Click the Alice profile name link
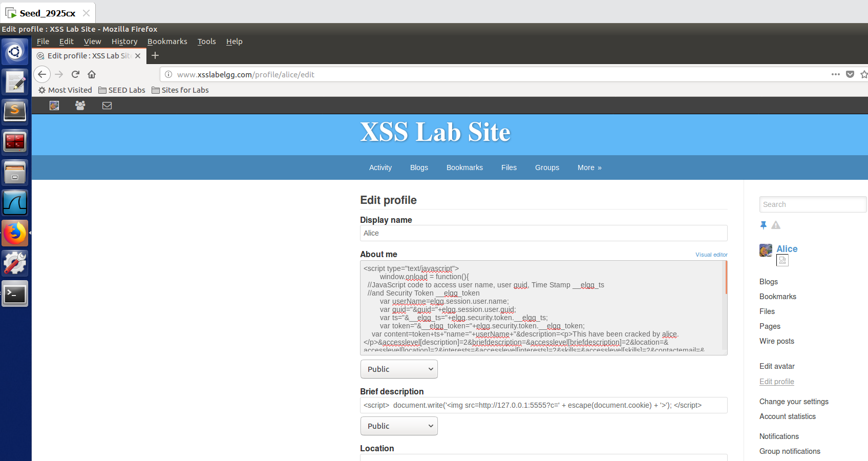 [x=787, y=249]
